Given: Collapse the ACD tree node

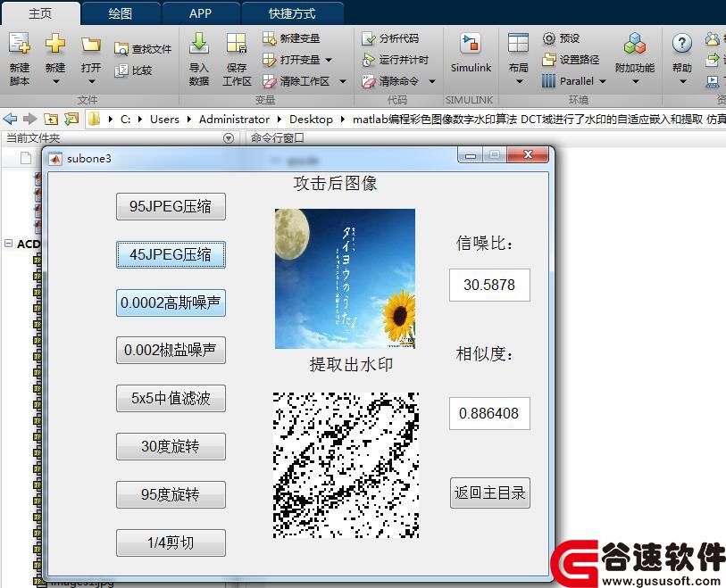Looking at the screenshot, I should (x=8, y=244).
